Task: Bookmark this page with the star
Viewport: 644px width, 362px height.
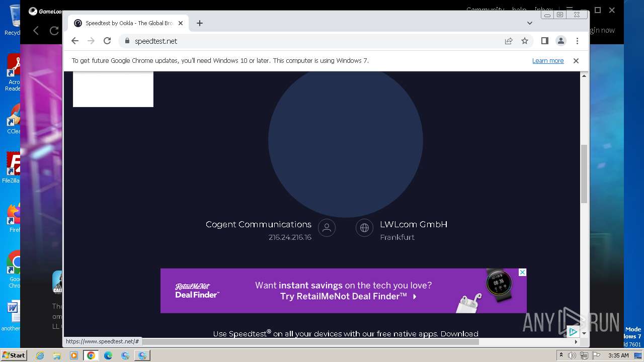Action: (525, 41)
